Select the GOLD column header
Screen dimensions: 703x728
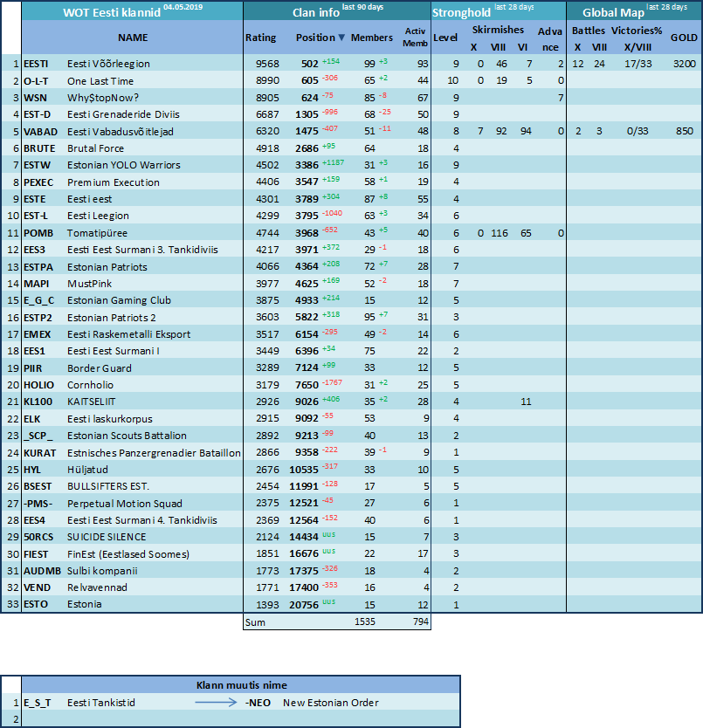[684, 38]
